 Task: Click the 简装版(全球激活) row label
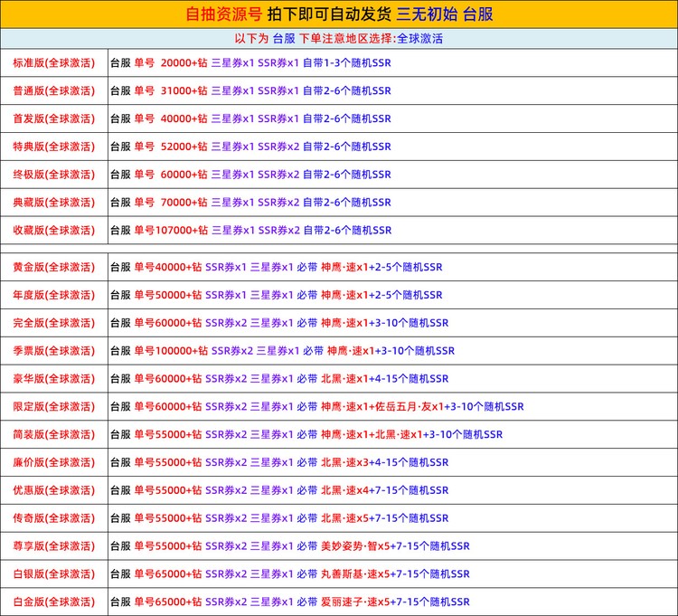54,434
